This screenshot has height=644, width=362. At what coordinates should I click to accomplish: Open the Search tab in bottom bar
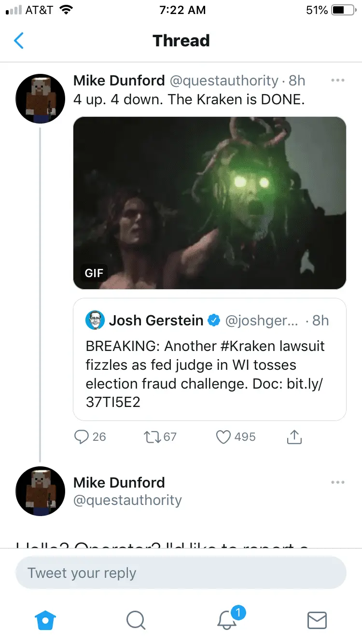click(136, 619)
